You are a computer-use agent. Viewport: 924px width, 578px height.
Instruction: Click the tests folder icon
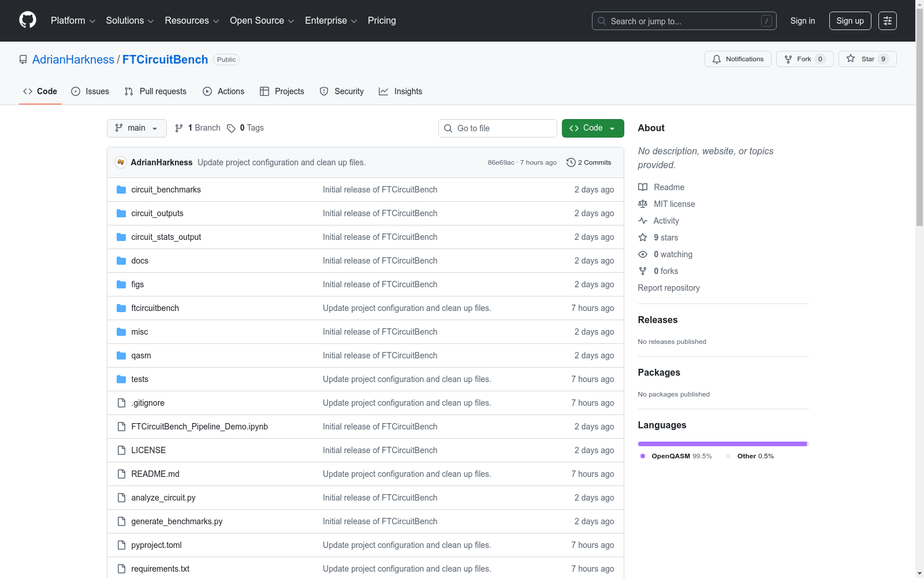pyautogui.click(x=121, y=379)
